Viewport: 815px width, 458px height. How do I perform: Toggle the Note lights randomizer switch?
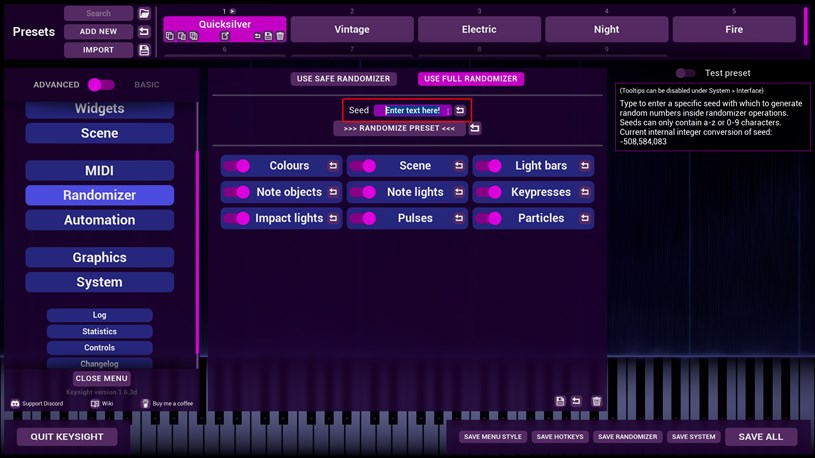click(x=363, y=192)
